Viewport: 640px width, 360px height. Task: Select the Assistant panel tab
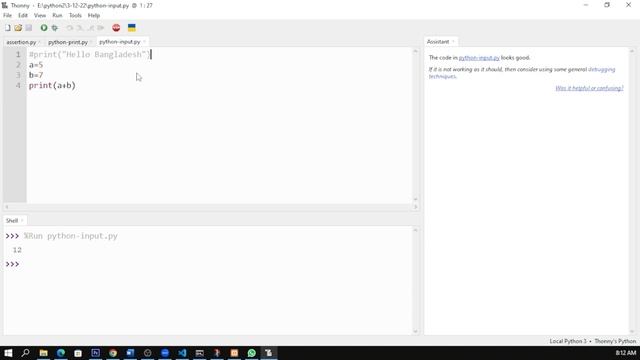[438, 42]
